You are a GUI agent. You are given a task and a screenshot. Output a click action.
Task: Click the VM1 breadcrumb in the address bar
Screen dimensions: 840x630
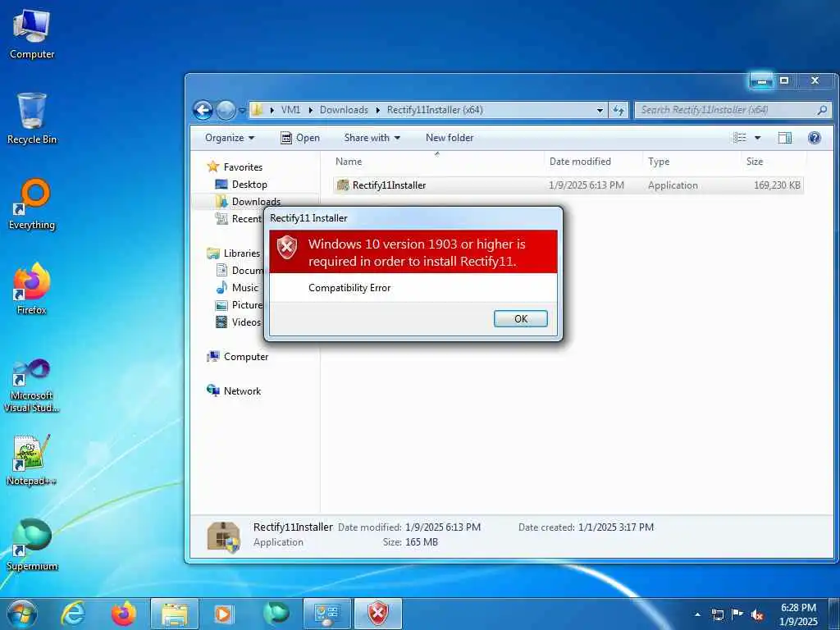click(x=290, y=110)
